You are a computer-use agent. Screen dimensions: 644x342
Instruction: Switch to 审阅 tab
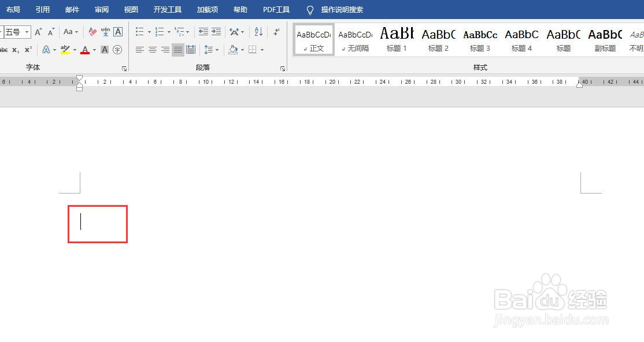[x=102, y=9]
